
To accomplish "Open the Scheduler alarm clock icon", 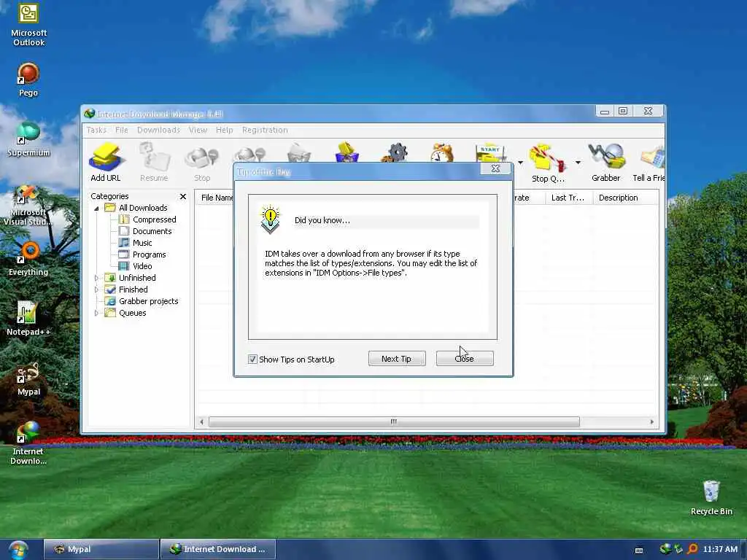I will click(442, 153).
